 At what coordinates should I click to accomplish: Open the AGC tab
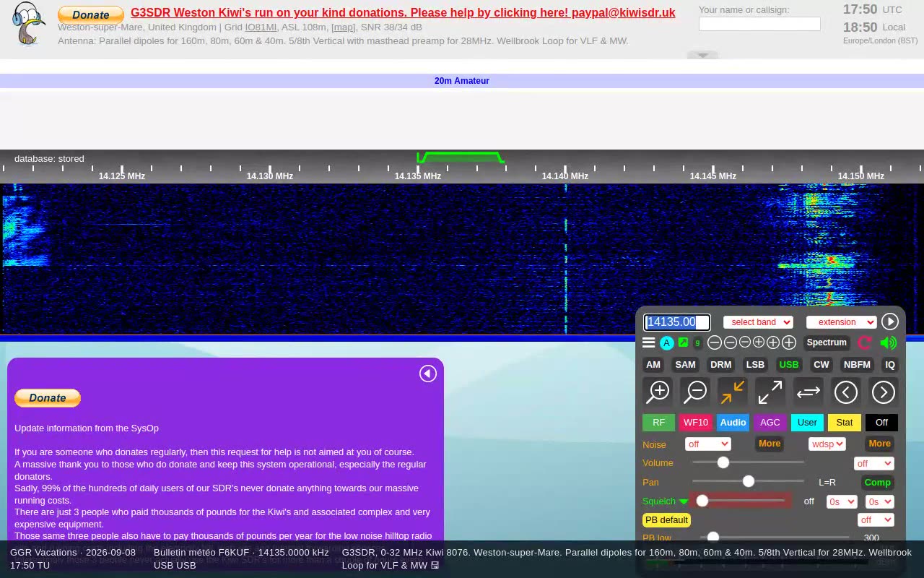click(x=770, y=423)
